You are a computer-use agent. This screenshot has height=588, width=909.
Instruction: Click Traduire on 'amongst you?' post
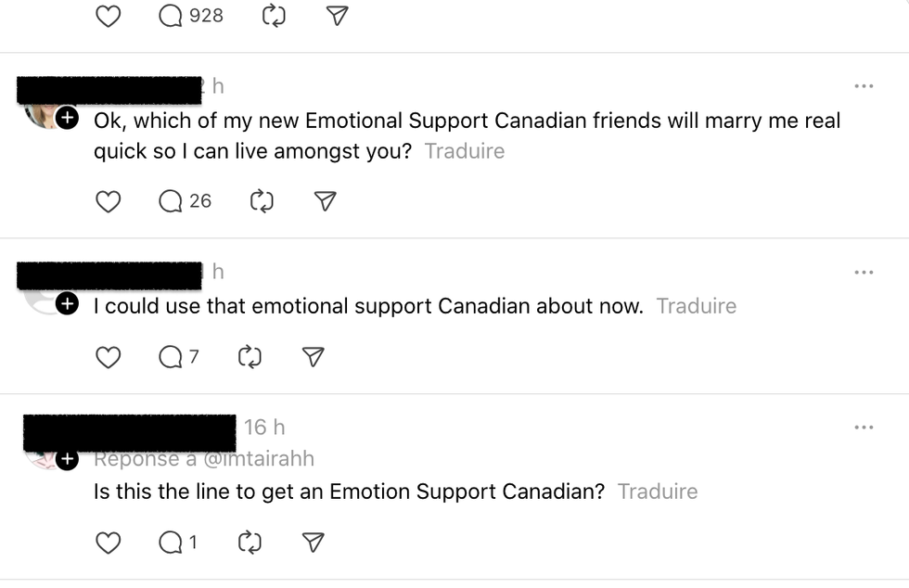pos(465,151)
